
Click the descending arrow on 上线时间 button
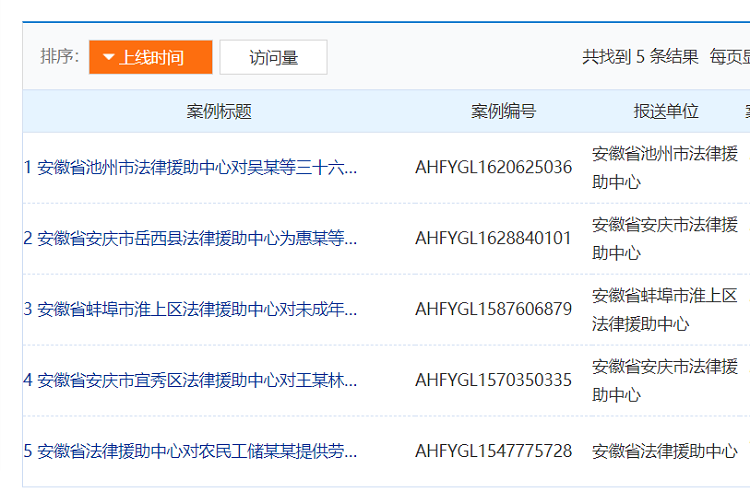pos(109,57)
